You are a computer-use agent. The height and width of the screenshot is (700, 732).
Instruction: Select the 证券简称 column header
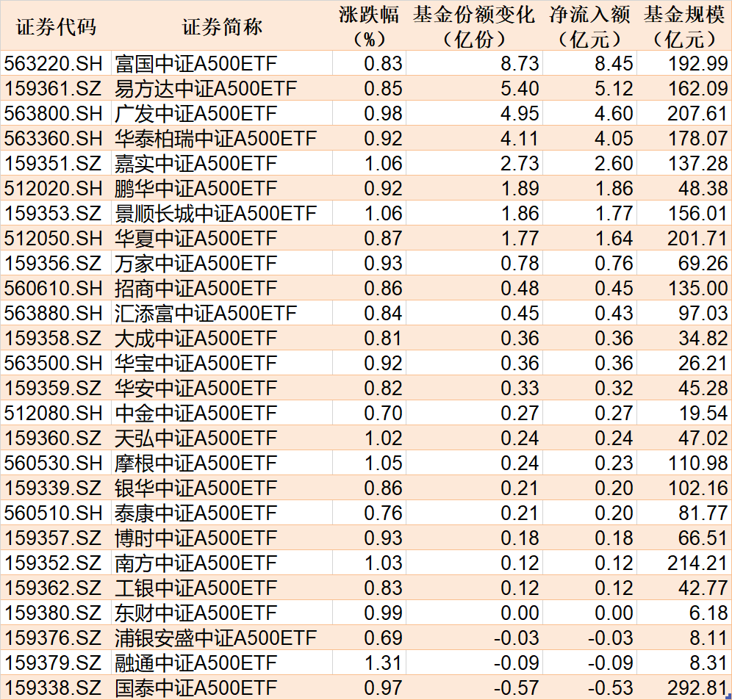point(221,26)
